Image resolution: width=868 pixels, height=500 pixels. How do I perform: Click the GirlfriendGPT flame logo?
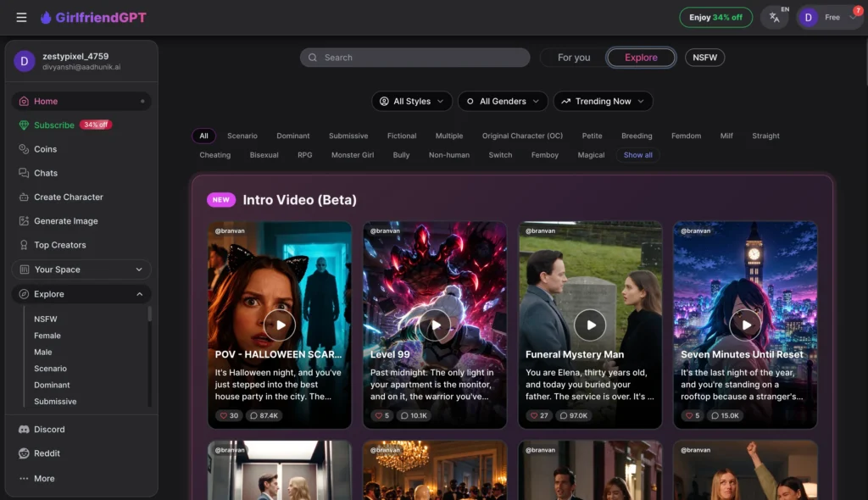pos(46,18)
